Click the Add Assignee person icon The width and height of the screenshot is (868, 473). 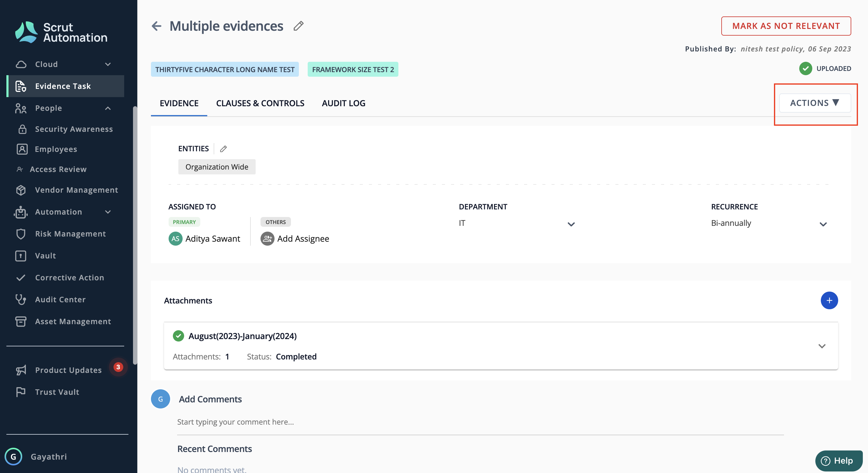pyautogui.click(x=267, y=239)
